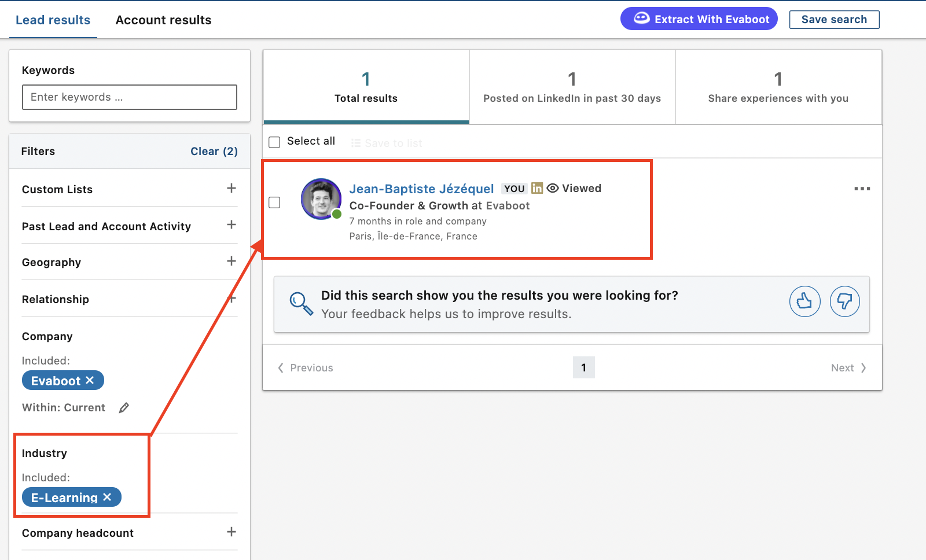
Task: Focus the Enter keywords field
Action: pyautogui.click(x=130, y=97)
